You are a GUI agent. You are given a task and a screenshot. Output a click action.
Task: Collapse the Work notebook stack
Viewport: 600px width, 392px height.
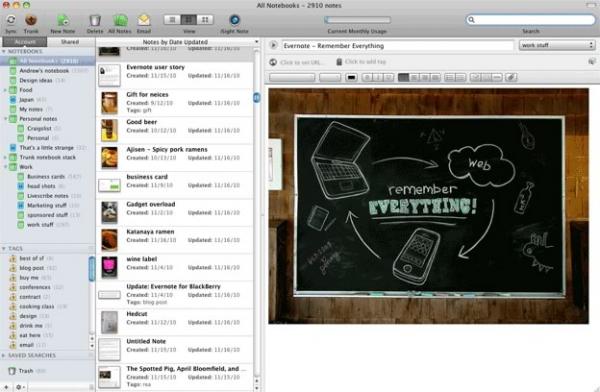[x=5, y=167]
